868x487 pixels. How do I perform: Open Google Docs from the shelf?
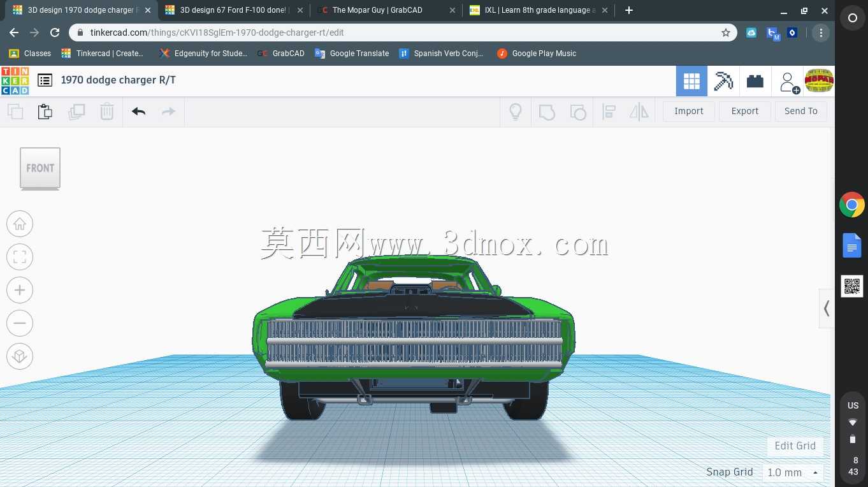pyautogui.click(x=852, y=245)
